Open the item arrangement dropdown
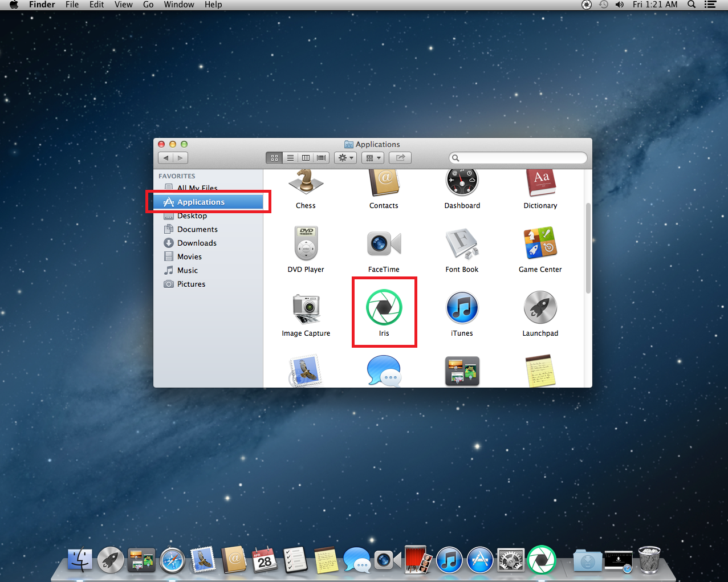Viewport: 728px width, 582px height. 373,158
